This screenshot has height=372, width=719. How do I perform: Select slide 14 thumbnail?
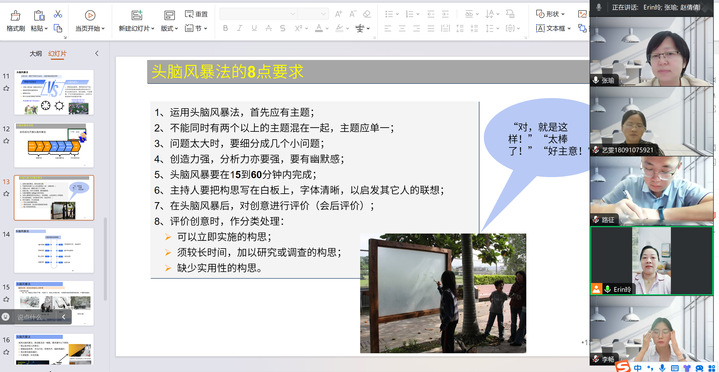coord(54,250)
